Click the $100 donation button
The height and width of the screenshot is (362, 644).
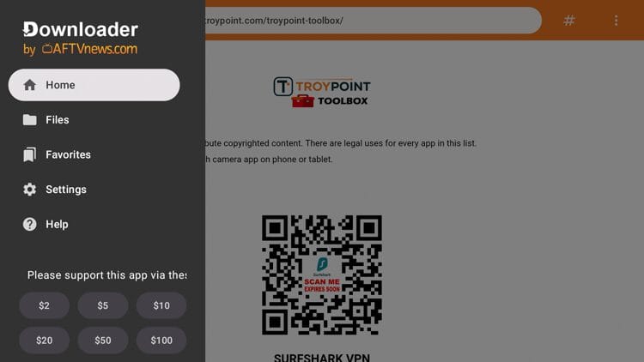161,341
